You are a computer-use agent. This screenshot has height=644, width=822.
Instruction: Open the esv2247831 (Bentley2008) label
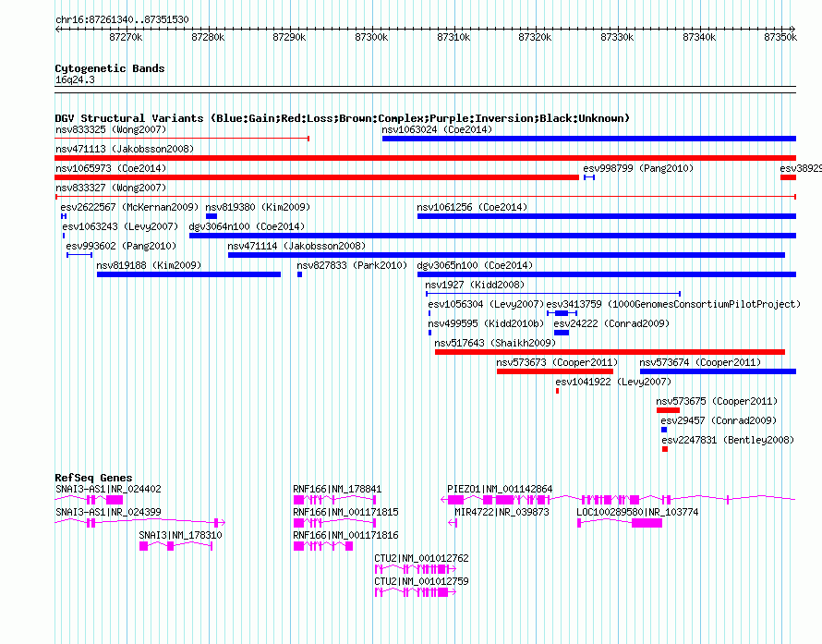point(728,440)
